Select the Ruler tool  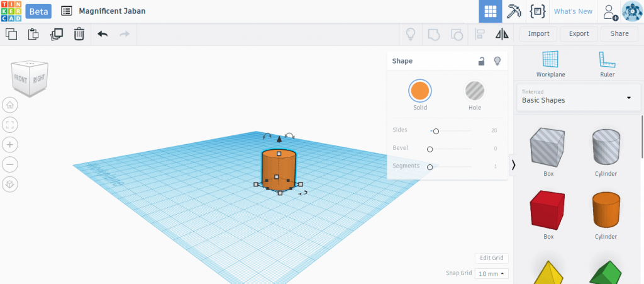[607, 64]
